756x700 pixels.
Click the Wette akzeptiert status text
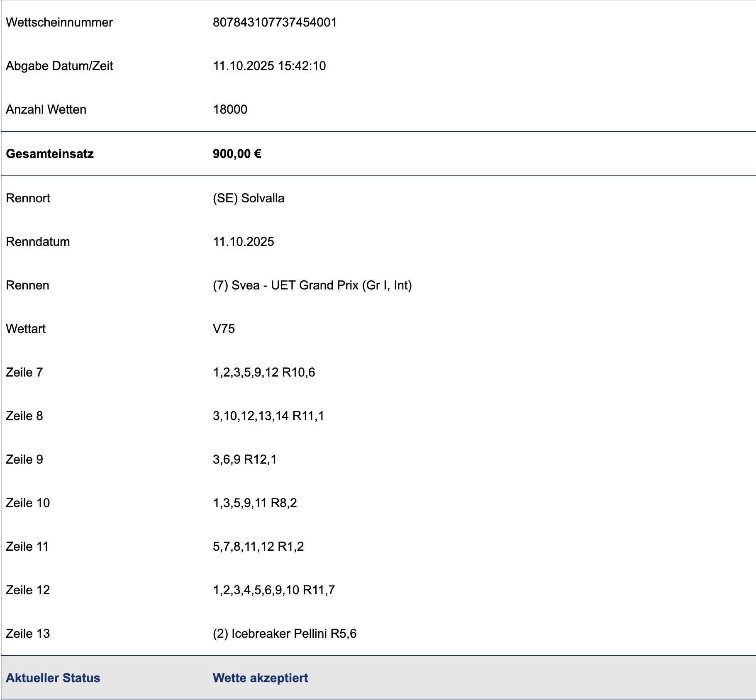(260, 678)
